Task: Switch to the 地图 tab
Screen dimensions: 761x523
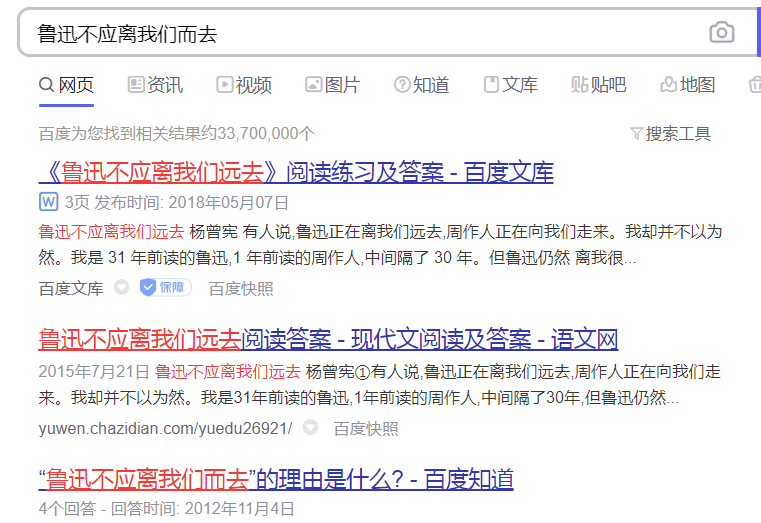Action: (688, 85)
